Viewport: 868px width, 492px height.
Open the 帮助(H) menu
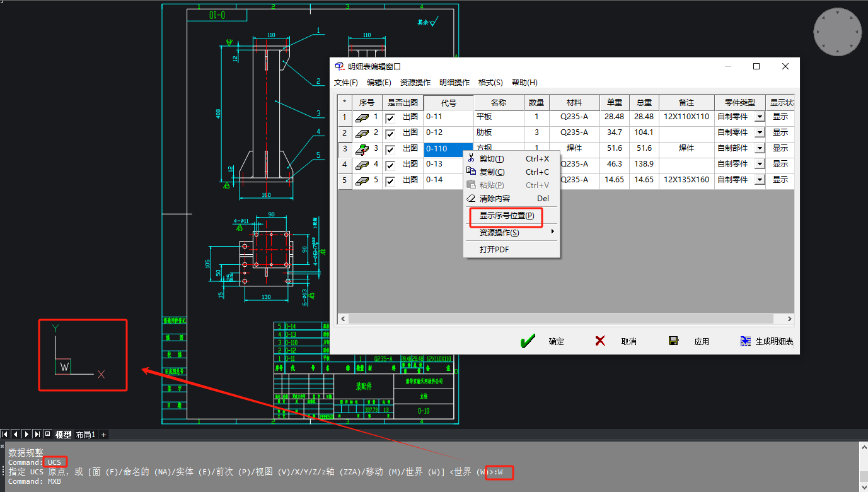524,83
